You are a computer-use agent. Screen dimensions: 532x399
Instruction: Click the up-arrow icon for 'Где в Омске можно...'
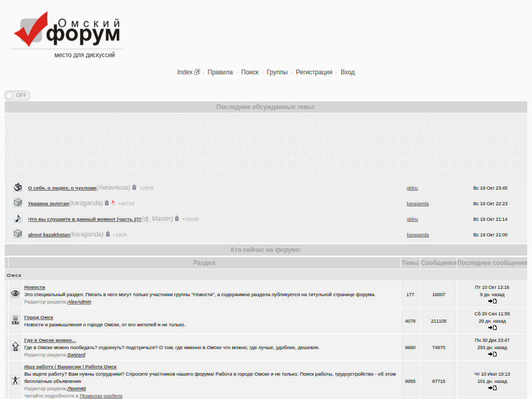point(15,347)
